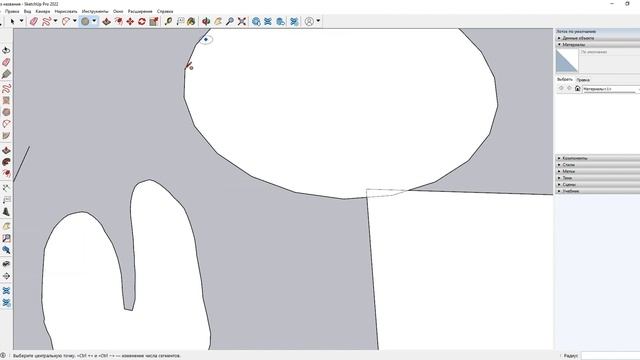Choose the Follow Me tool in left toolbar
Image resolution: width=640 pixels, height=360 pixels.
click(x=6, y=162)
